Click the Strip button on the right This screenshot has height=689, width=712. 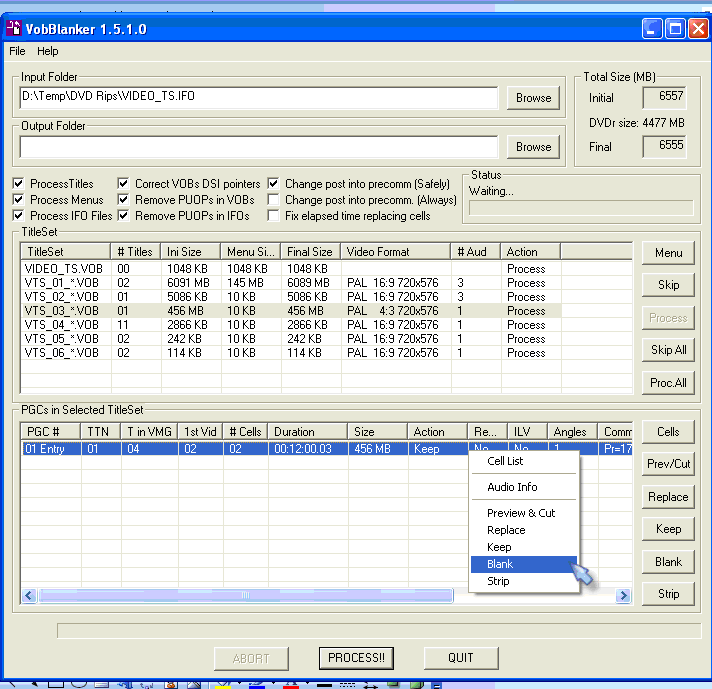(668, 594)
